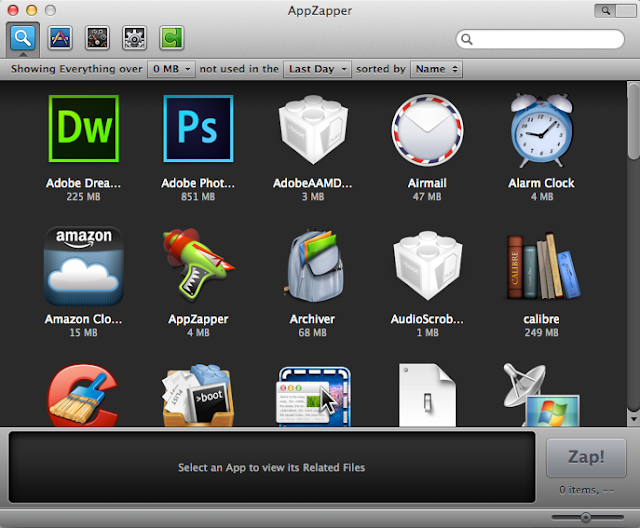
Task: Open the Last Day time dropdown
Action: pos(318,69)
